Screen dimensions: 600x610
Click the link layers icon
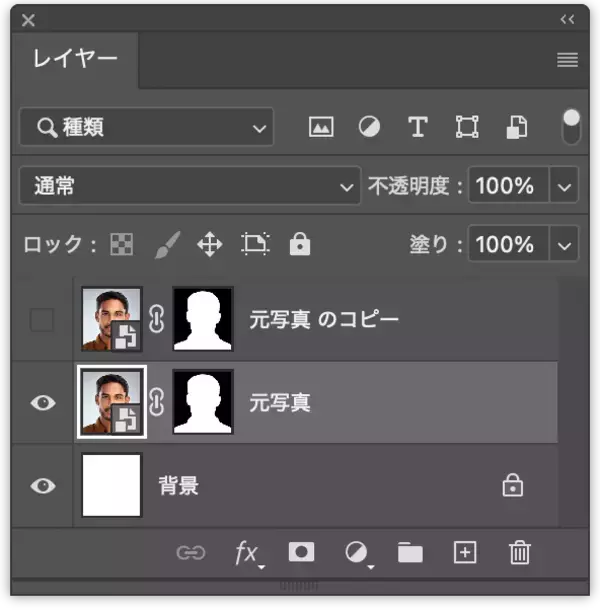tap(190, 552)
